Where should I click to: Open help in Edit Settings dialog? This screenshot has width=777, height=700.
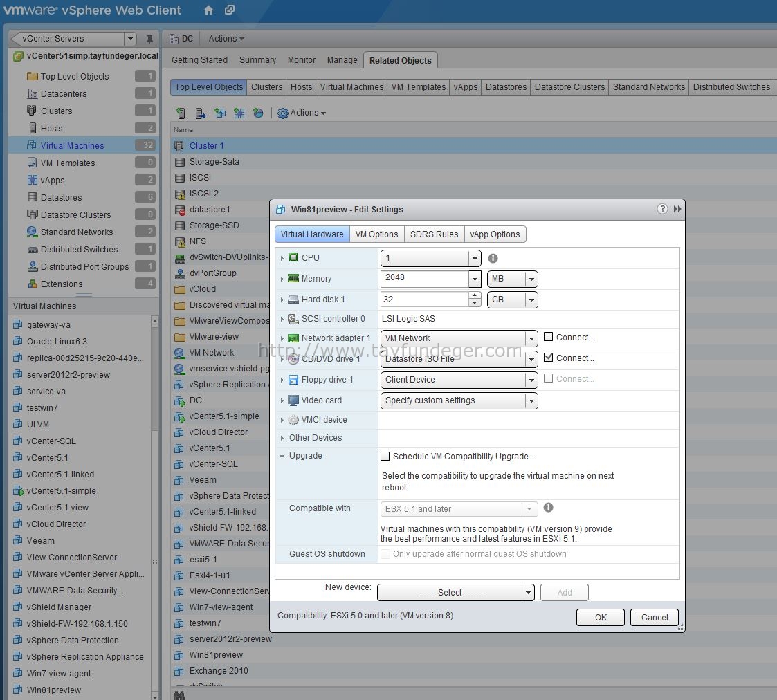click(662, 209)
